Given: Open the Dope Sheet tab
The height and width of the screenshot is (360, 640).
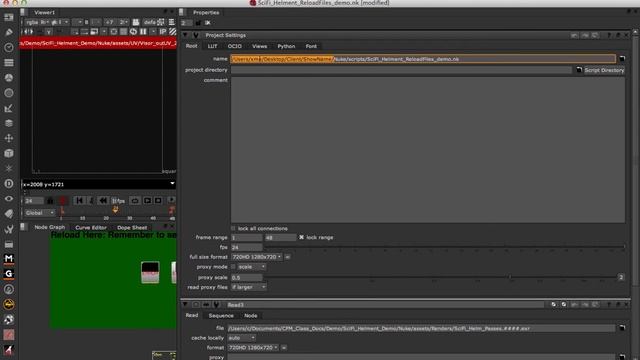Looking at the screenshot, I should coord(132,227).
